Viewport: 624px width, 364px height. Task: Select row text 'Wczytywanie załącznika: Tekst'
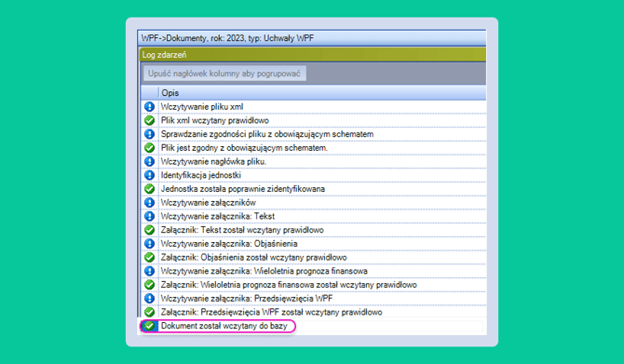217,216
